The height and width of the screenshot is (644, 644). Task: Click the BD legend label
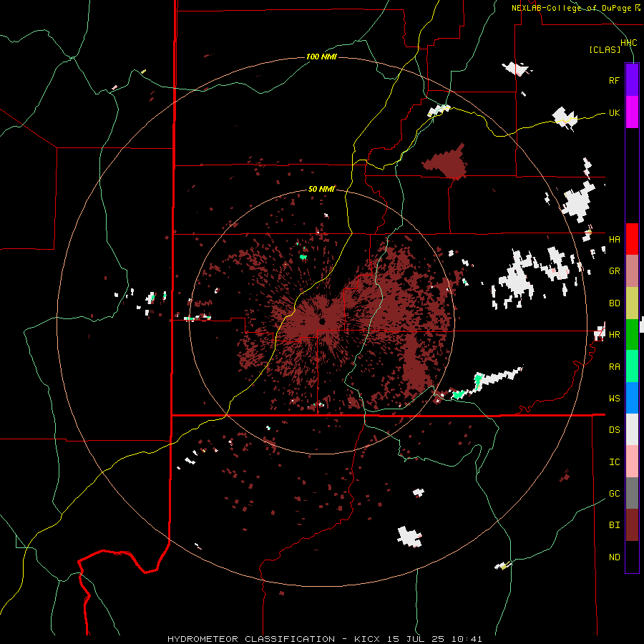coord(614,303)
